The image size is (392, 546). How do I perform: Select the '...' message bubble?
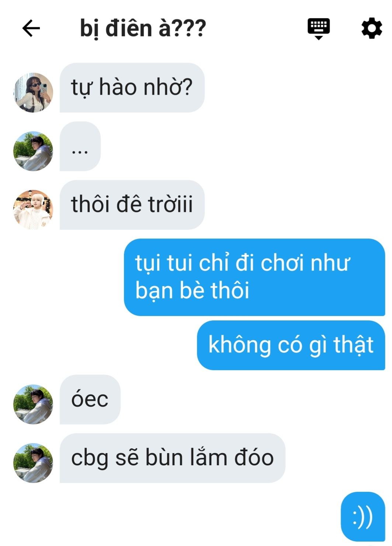80,146
